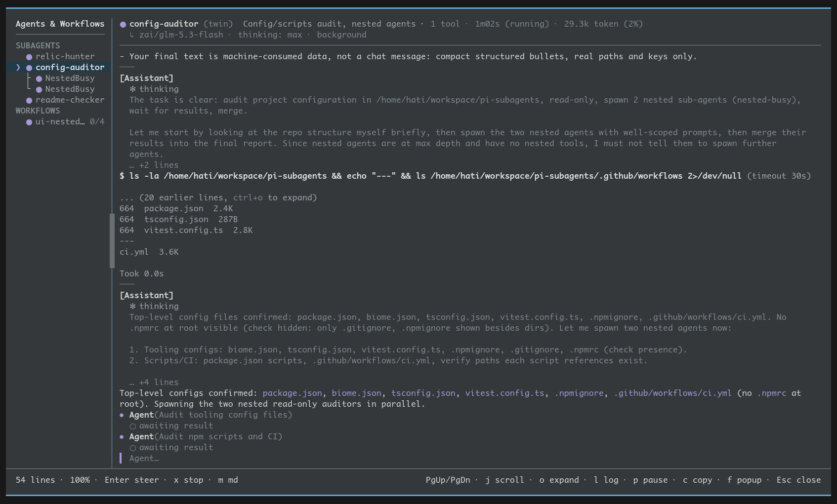
Task: Collapse the config-auditor row using its chevron
Action: 18,67
